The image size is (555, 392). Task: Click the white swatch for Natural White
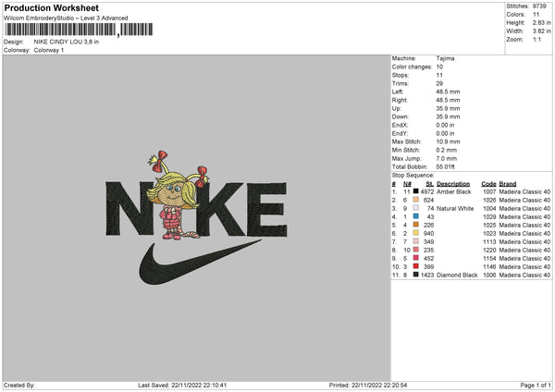pos(415,208)
